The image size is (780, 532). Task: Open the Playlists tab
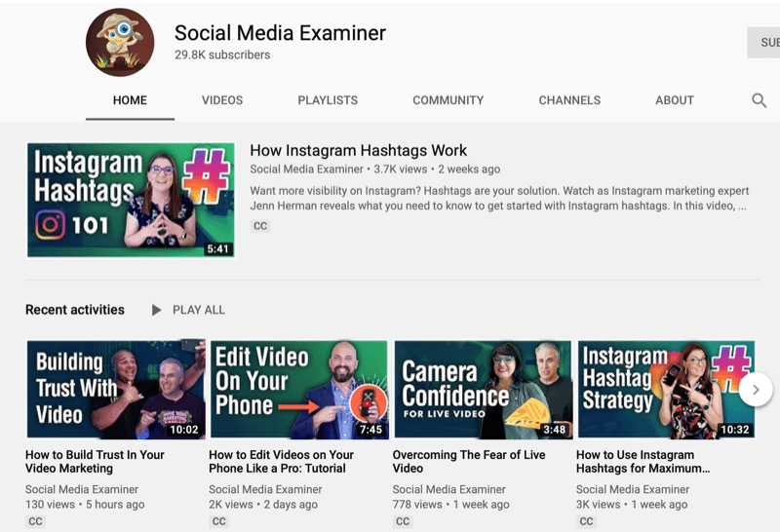(328, 100)
